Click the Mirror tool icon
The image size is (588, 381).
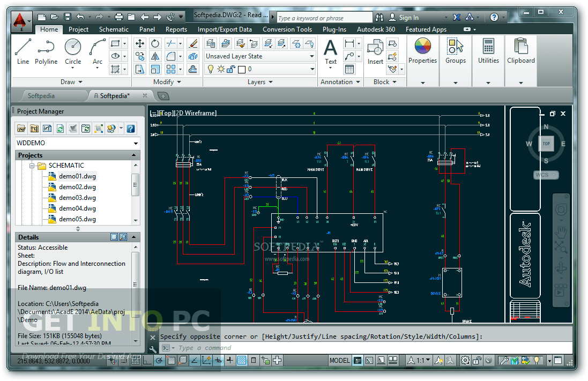click(x=155, y=56)
